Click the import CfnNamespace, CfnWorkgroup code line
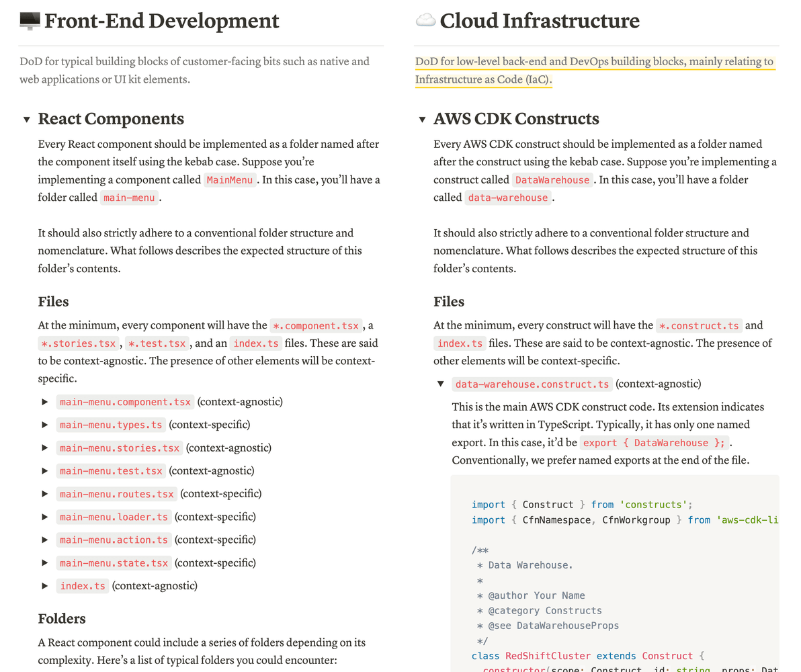 click(x=625, y=520)
